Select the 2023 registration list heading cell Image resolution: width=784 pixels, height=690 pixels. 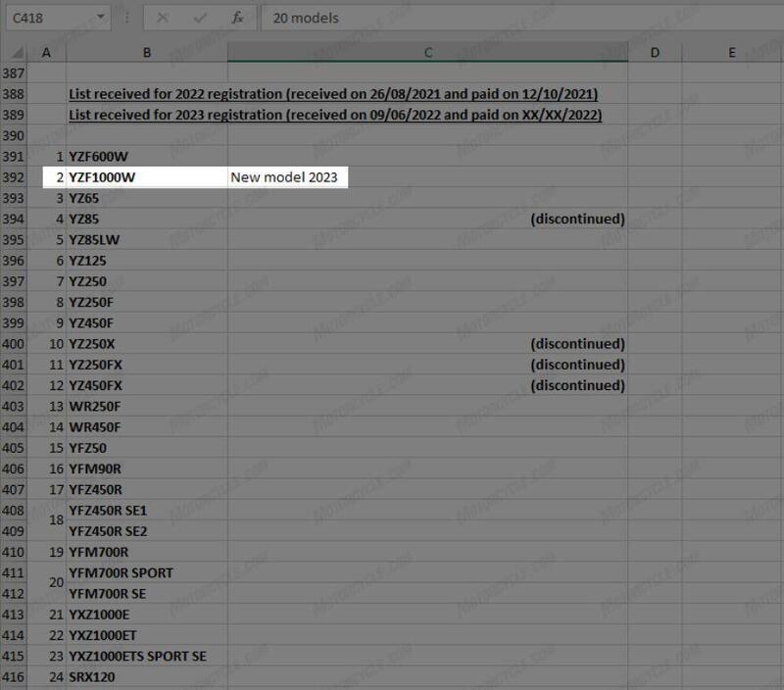[x=335, y=115]
